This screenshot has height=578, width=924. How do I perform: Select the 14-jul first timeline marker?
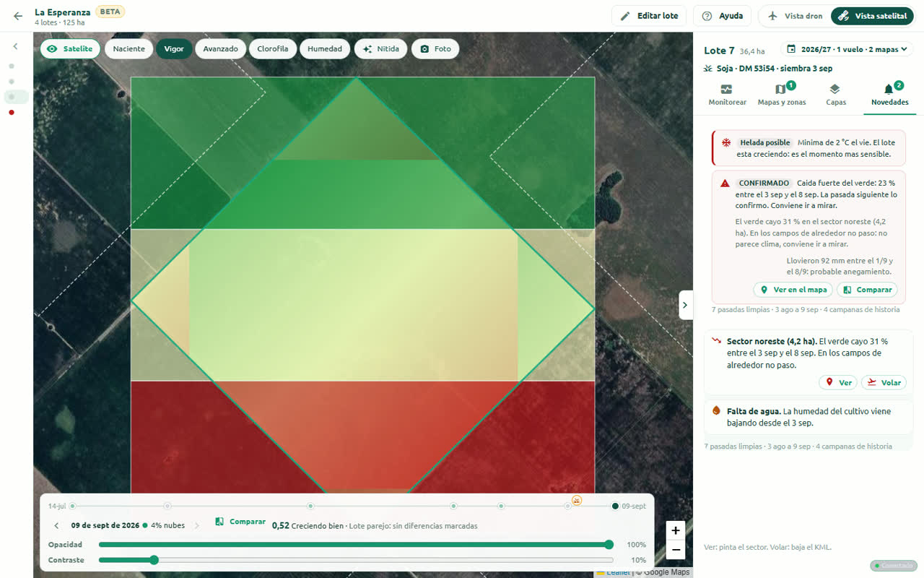coord(72,506)
